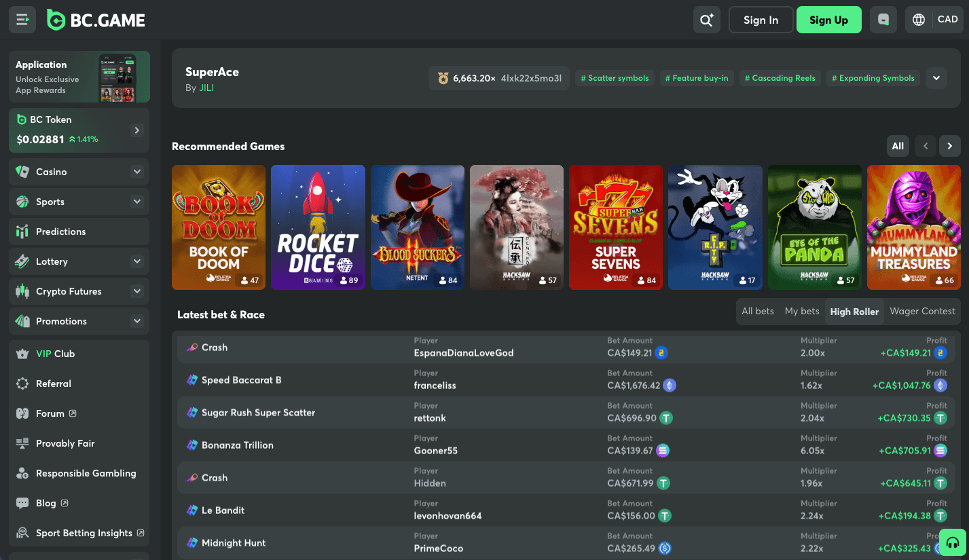Screen dimensions: 969x560
Task: Click the medal icon beside 6,663.20×
Action: pos(443,78)
